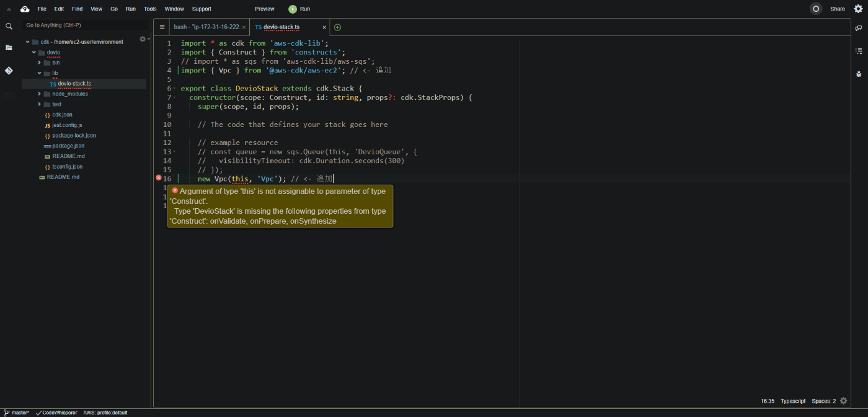This screenshot has width=868, height=417.
Task: Open package.json in the file tree
Action: tap(68, 146)
